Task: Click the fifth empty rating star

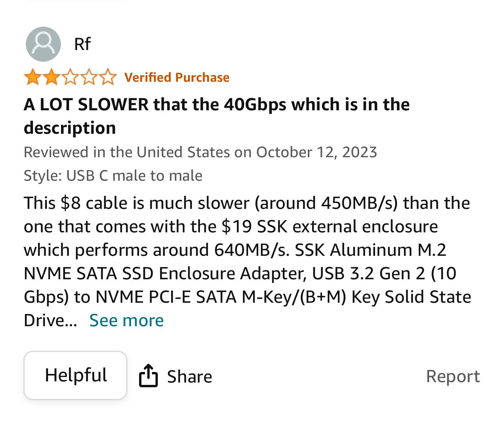Action: click(x=107, y=77)
